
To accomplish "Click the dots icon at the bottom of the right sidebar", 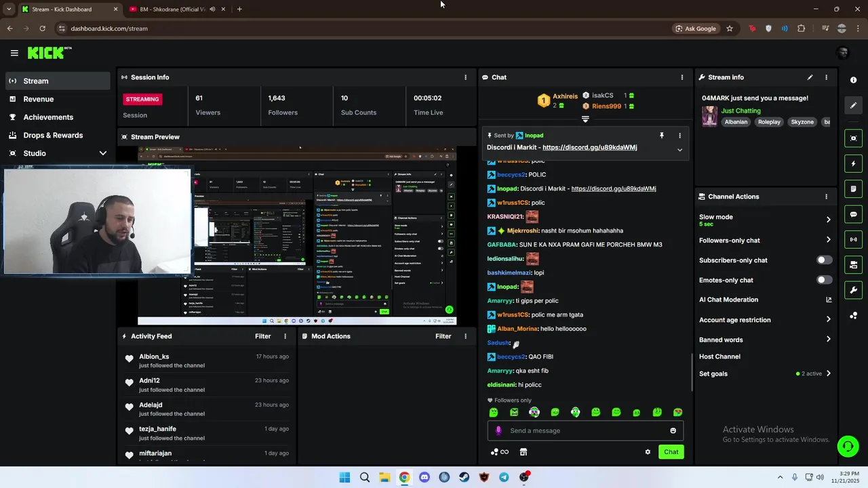I will [x=853, y=315].
